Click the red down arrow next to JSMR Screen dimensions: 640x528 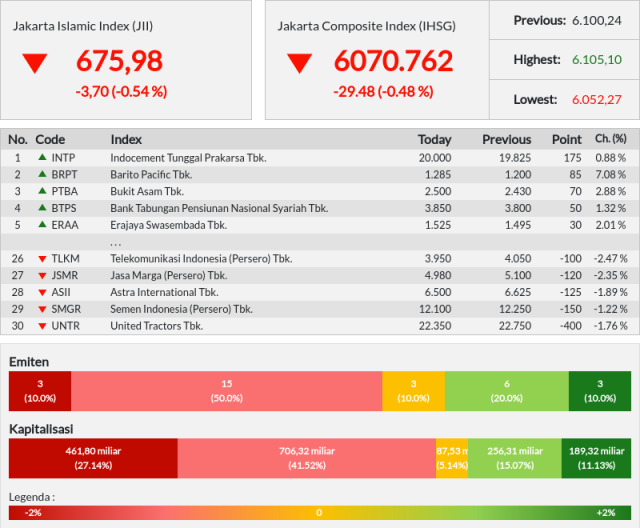pos(42,276)
